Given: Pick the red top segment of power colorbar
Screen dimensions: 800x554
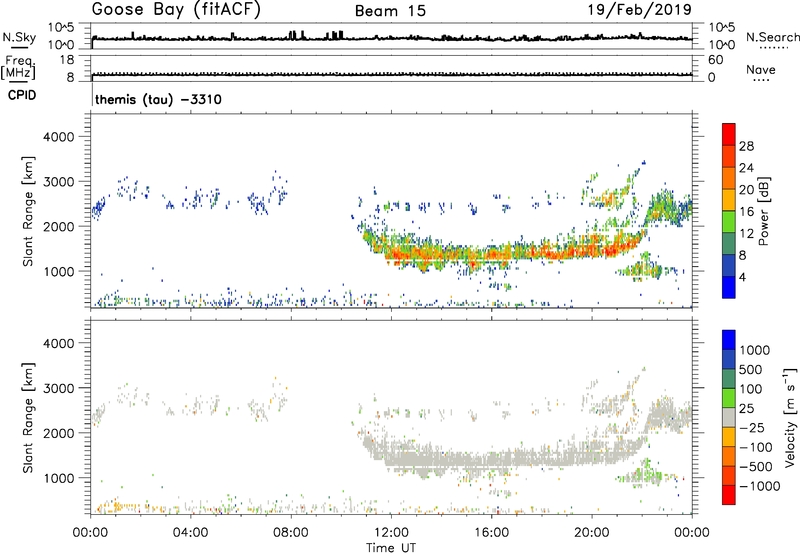Looking at the screenshot, I should tap(729, 135).
